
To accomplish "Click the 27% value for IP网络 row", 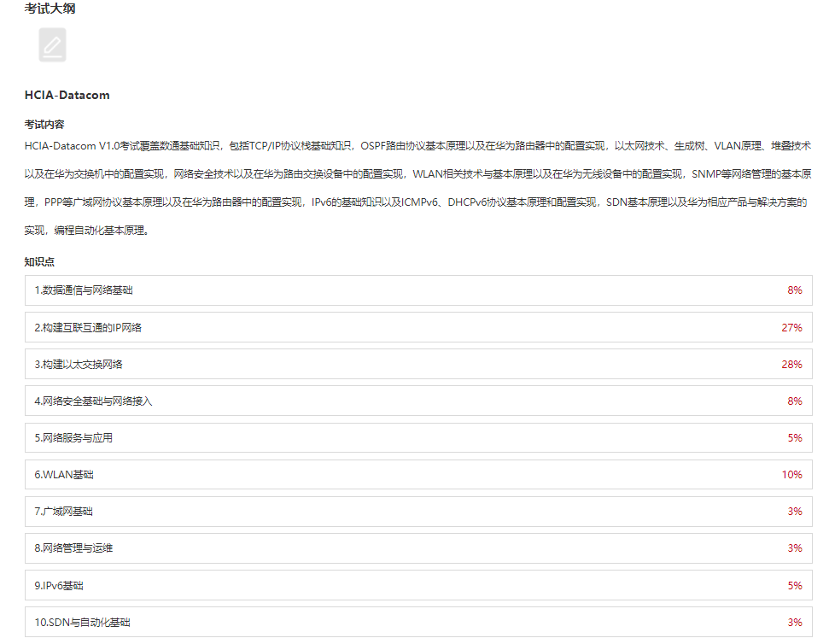I will click(x=791, y=328).
